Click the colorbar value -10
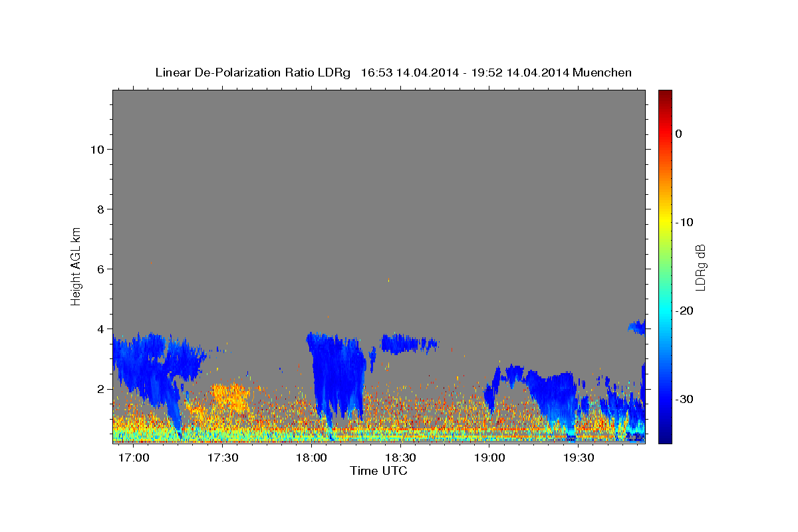The image size is (798, 532). click(684, 222)
